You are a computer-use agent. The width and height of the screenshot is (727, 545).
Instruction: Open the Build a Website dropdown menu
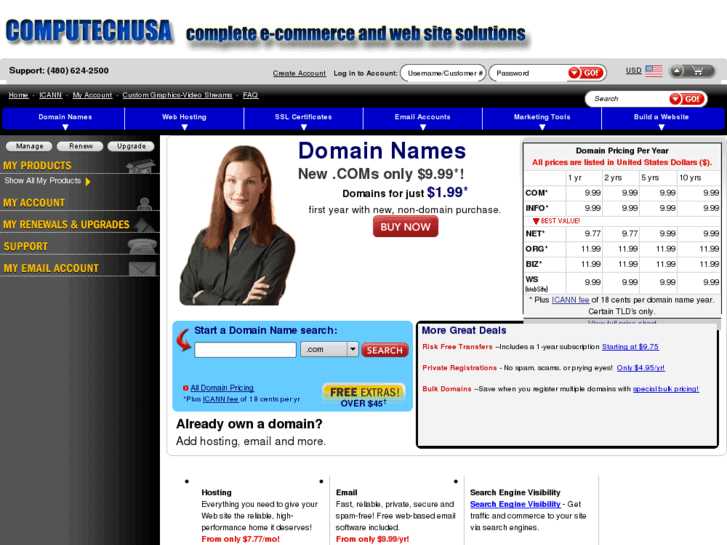662,119
